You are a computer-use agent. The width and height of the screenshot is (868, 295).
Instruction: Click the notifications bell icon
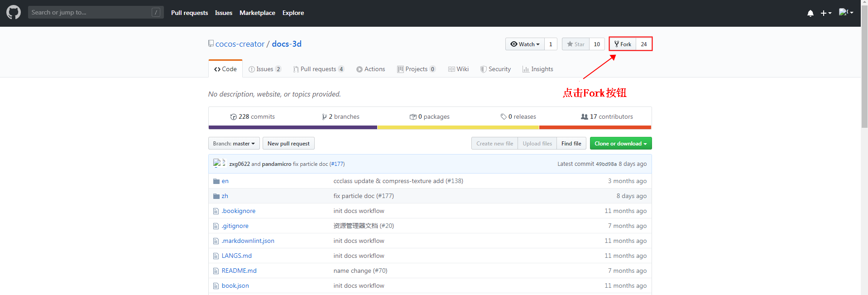[810, 13]
